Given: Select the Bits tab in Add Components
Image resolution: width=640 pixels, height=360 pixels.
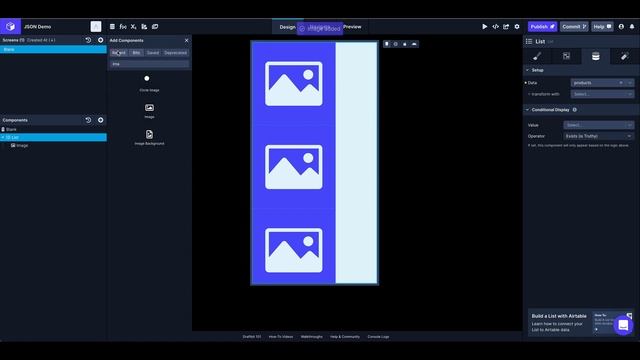Looking at the screenshot, I should click(x=136, y=53).
